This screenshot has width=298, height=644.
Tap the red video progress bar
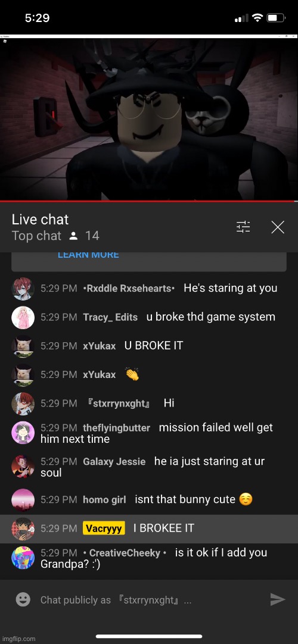point(149,201)
